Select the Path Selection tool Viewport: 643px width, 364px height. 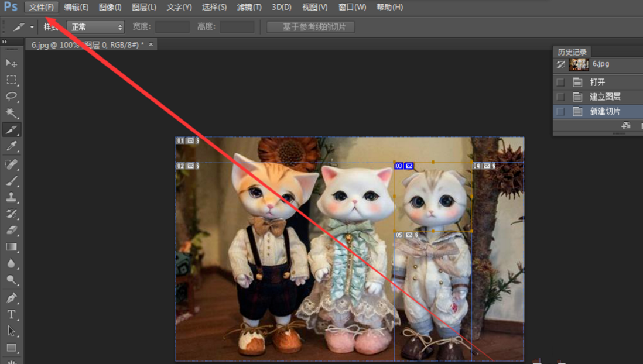[x=11, y=331]
